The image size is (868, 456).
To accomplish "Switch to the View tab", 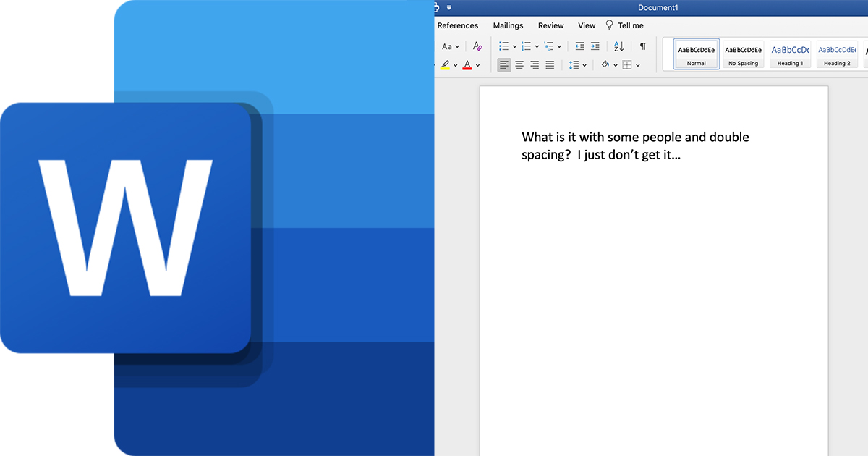I will [x=587, y=25].
